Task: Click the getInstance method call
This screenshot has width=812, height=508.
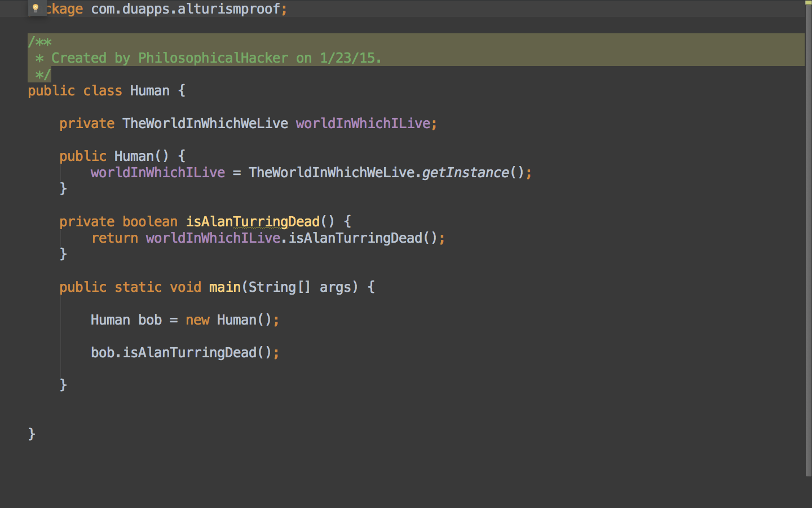Action: pos(465,173)
